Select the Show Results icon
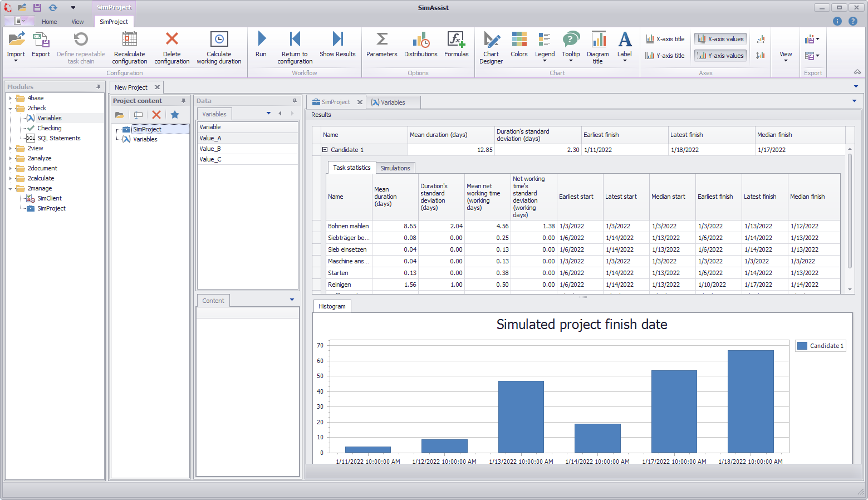868x500 pixels. pos(337,47)
